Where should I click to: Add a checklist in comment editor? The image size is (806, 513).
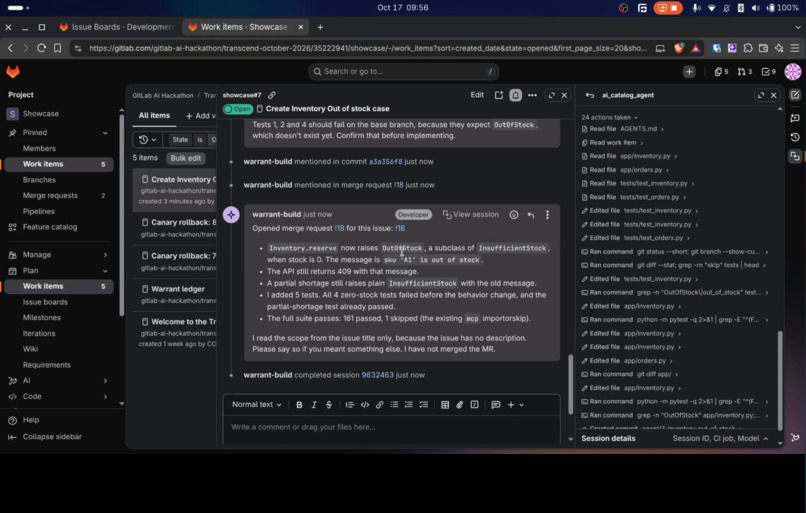point(424,405)
